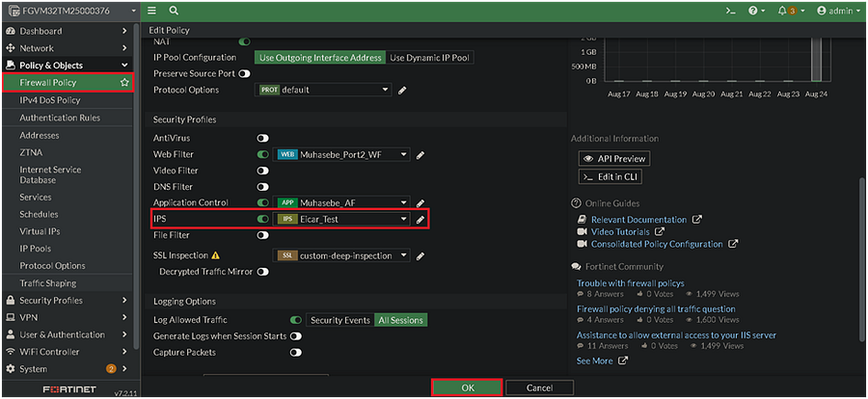
Task: Click the Dashboard gauge icon in sidebar
Action: (x=10, y=31)
